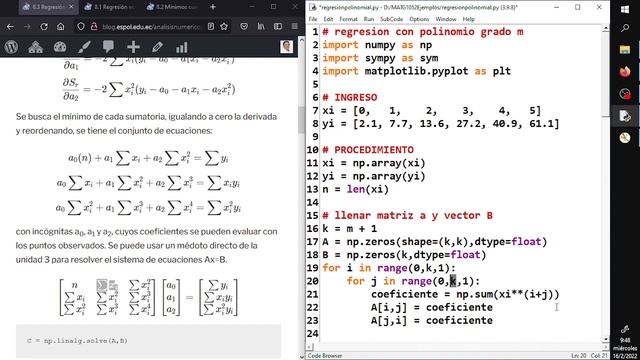Open the Windows Start menu
Viewport: 640px width, 360px height.
pyautogui.click(x=625, y=9)
